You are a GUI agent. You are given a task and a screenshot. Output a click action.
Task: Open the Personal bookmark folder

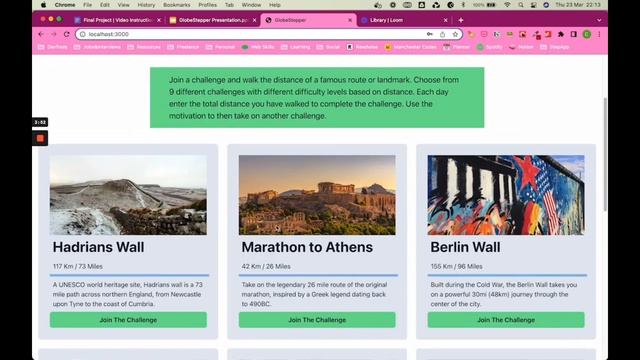[x=220, y=47]
